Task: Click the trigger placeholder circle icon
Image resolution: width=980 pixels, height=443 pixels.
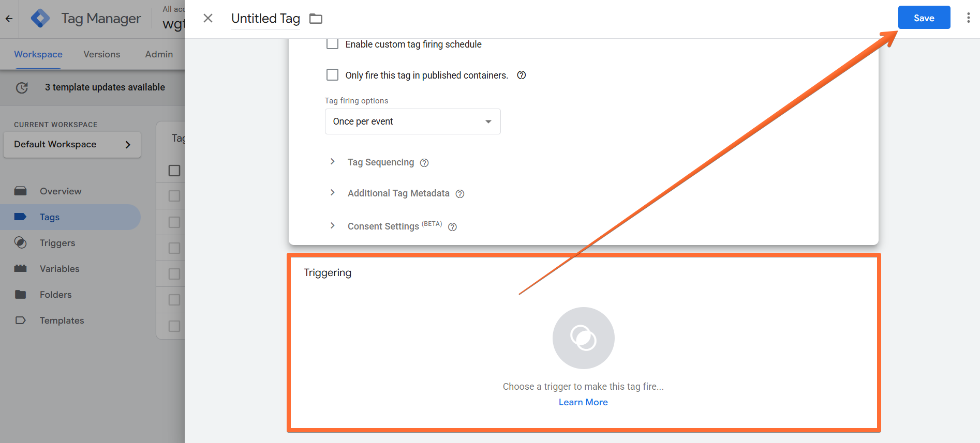Action: pos(583,338)
